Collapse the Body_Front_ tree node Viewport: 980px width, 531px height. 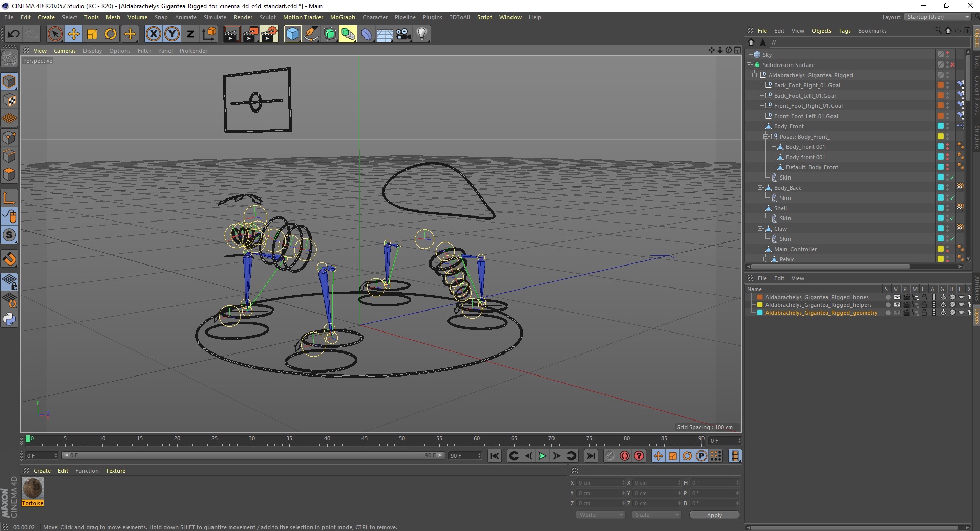pos(760,126)
